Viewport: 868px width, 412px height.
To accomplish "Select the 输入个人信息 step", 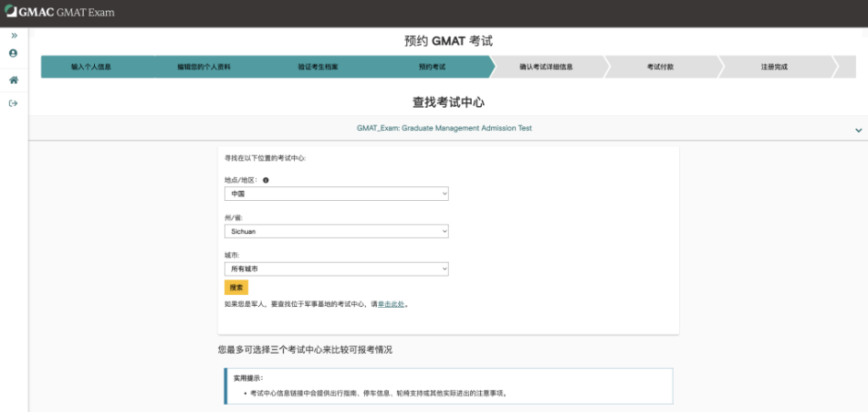I will pos(91,66).
